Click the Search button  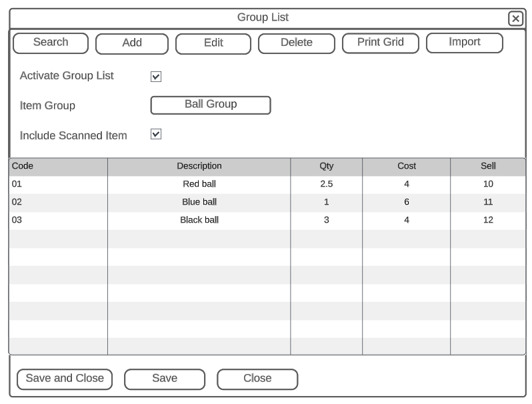click(51, 43)
